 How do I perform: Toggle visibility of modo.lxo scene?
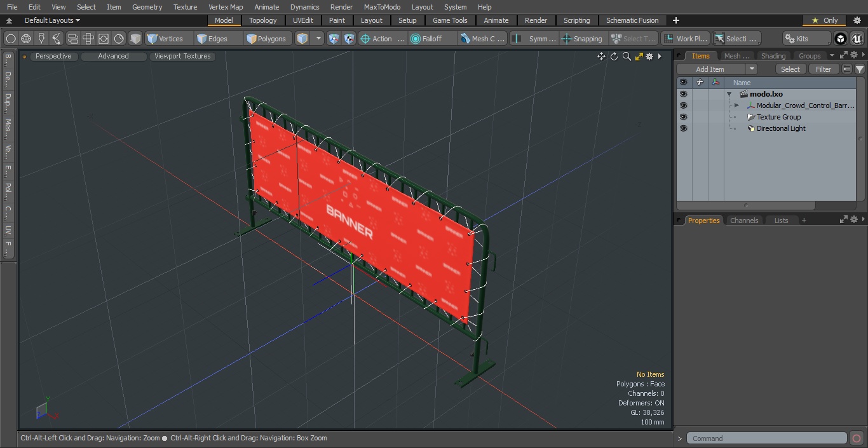click(x=683, y=94)
